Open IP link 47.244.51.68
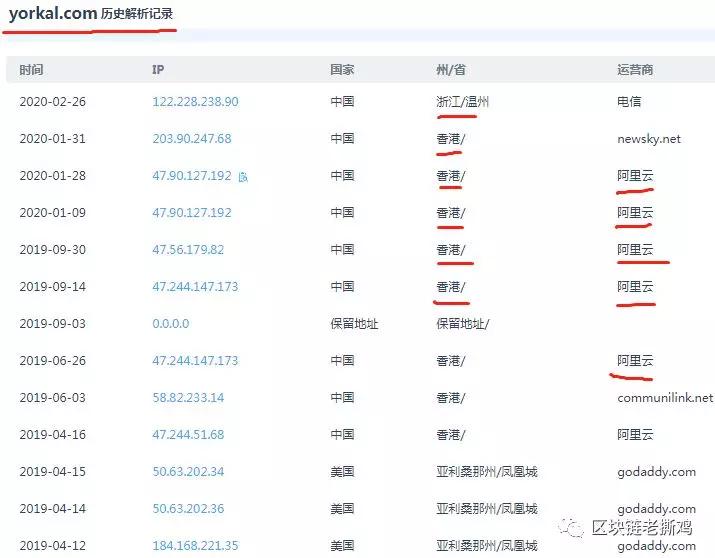Image resolution: width=715 pixels, height=558 pixels. [x=188, y=434]
